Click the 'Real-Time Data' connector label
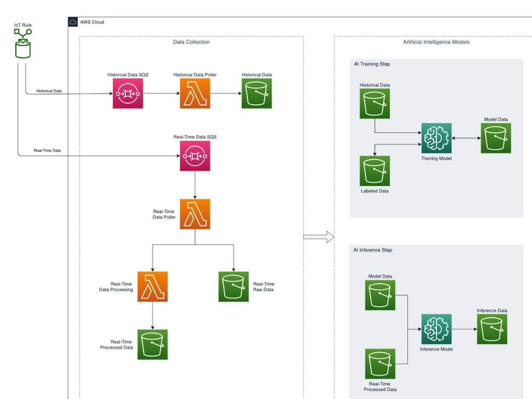This screenshot has width=532, height=399. [47, 151]
